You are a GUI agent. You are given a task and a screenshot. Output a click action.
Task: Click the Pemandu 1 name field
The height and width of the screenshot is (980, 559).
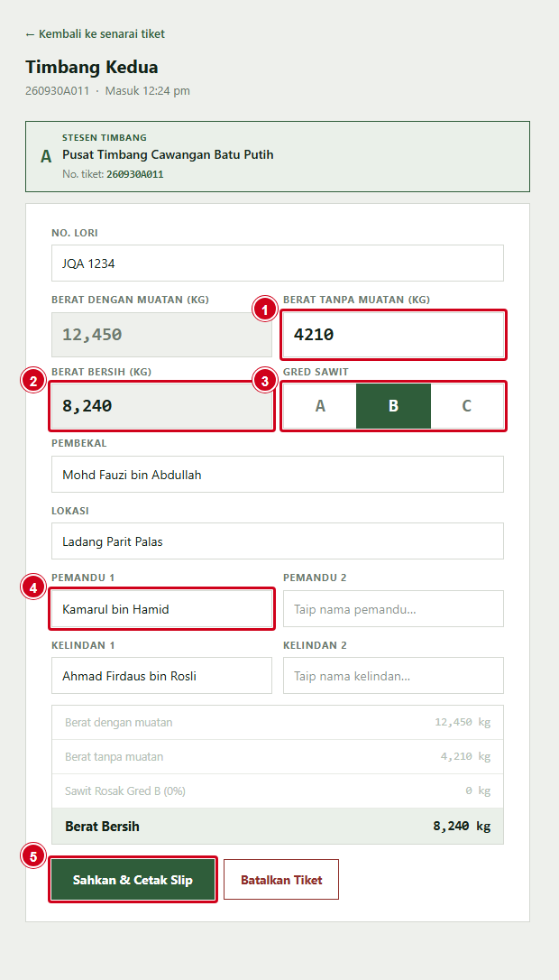point(161,609)
